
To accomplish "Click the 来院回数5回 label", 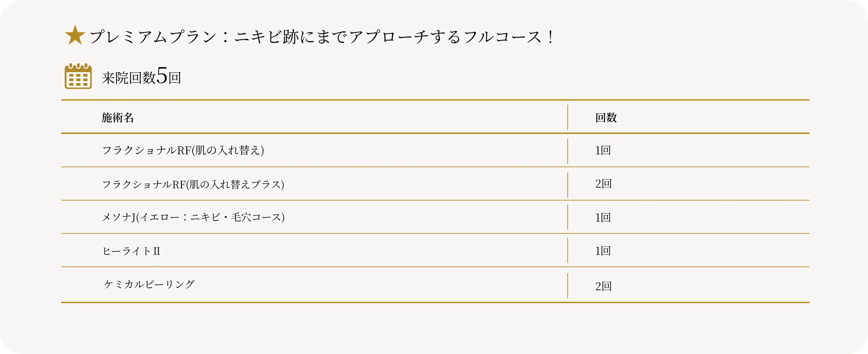I will tap(142, 76).
